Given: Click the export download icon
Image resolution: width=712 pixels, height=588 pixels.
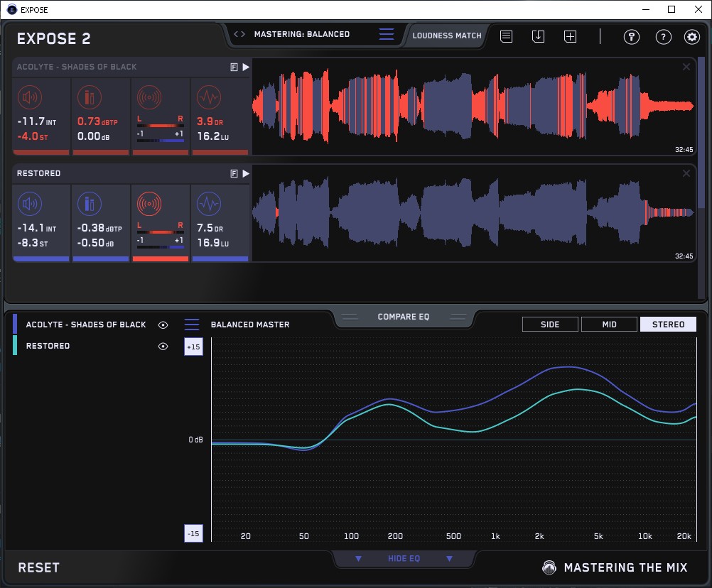Looking at the screenshot, I should [x=538, y=36].
